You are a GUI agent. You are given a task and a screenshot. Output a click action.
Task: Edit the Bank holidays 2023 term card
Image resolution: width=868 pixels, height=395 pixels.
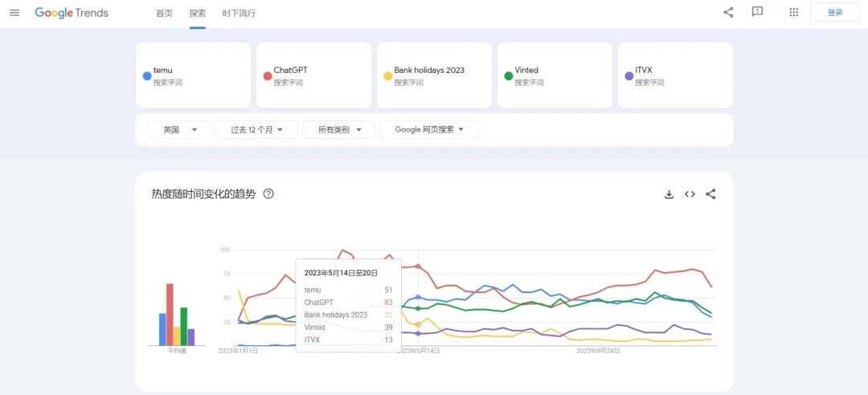click(x=435, y=75)
